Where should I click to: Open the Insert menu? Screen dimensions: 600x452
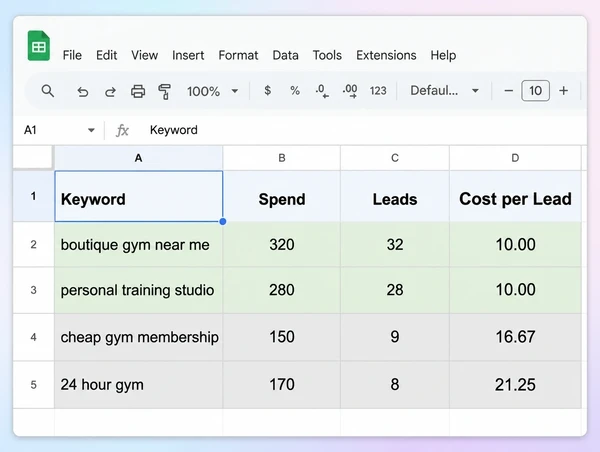(188, 55)
